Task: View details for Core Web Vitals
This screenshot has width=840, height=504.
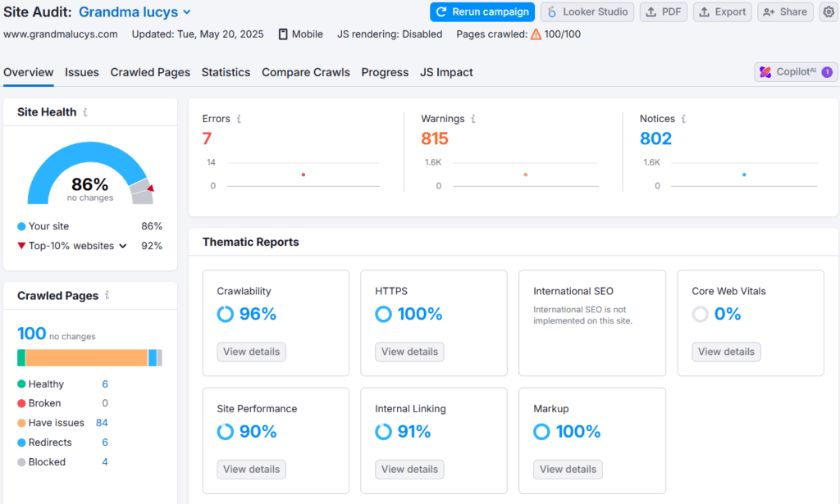Action: click(x=726, y=352)
